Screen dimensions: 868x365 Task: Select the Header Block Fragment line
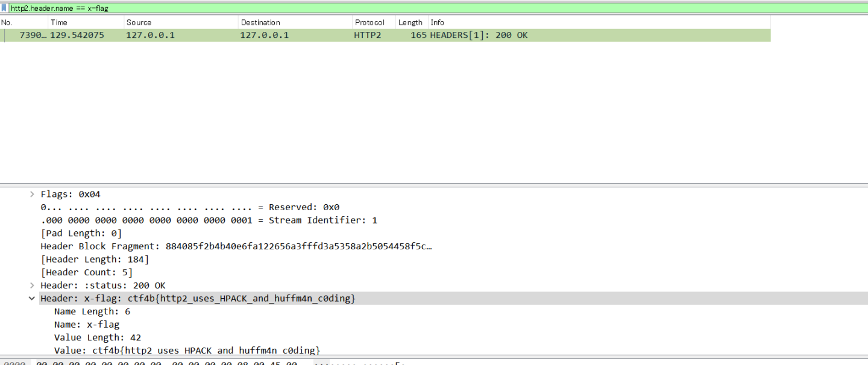coord(236,246)
